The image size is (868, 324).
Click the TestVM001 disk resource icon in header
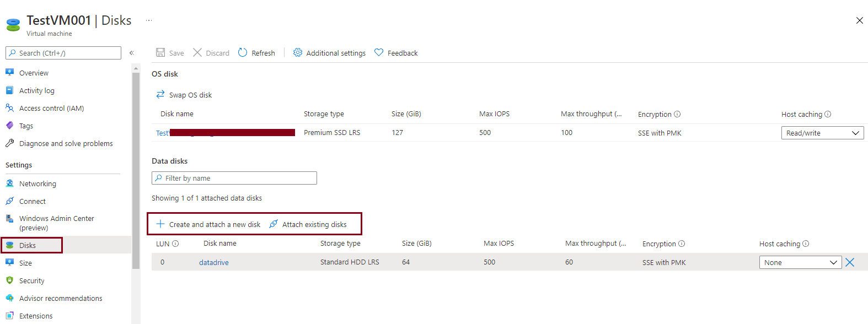click(13, 25)
